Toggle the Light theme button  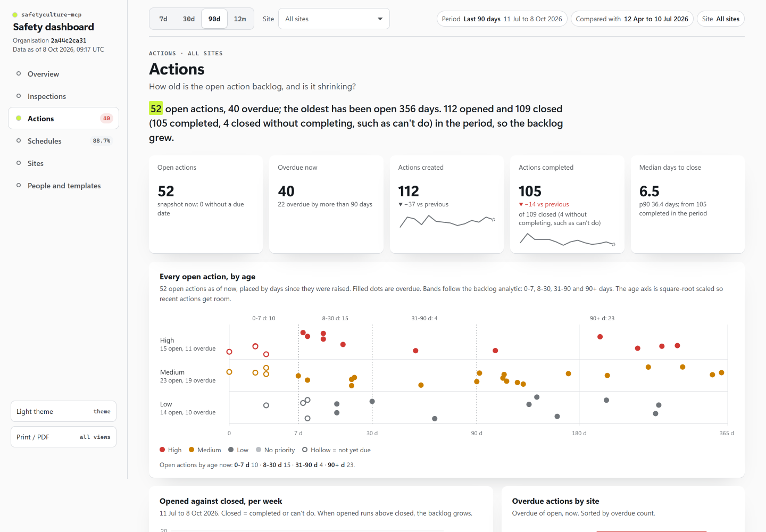tap(63, 411)
